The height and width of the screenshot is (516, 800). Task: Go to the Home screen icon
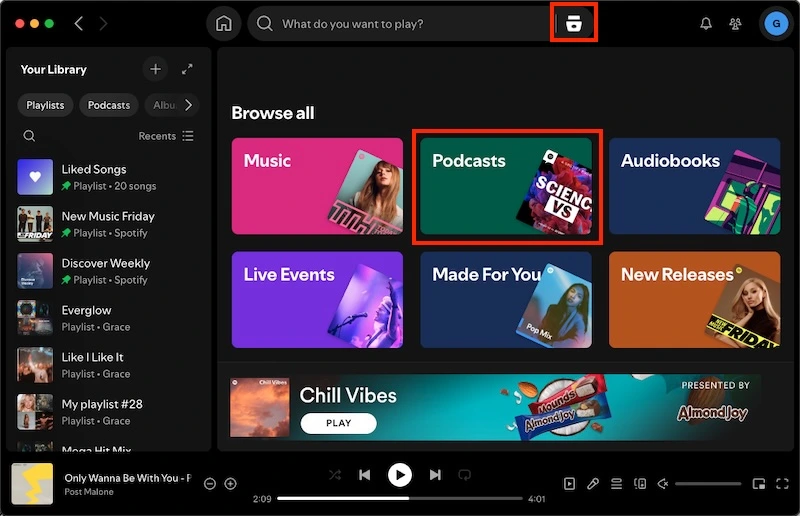[223, 23]
